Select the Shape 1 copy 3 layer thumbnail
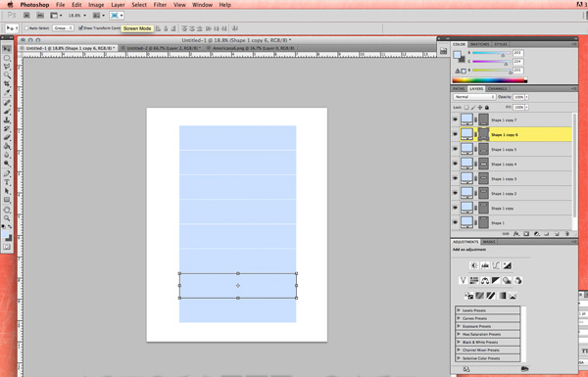Screen dimensions: 588x377 [466, 178]
